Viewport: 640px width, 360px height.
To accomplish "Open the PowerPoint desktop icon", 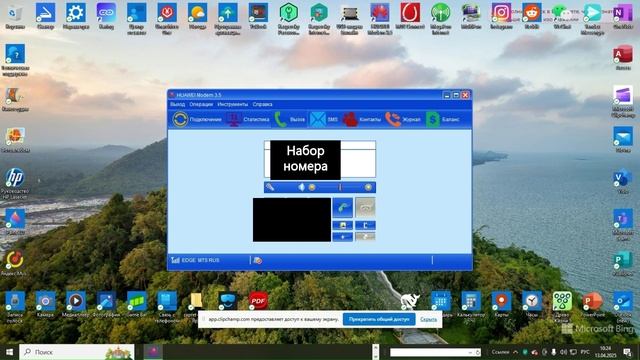I will (592, 304).
